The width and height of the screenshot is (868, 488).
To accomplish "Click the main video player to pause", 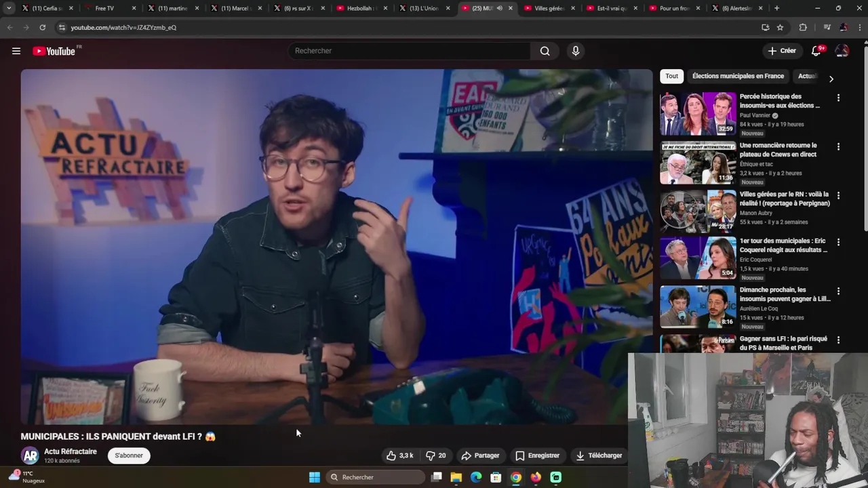I will click(x=336, y=247).
